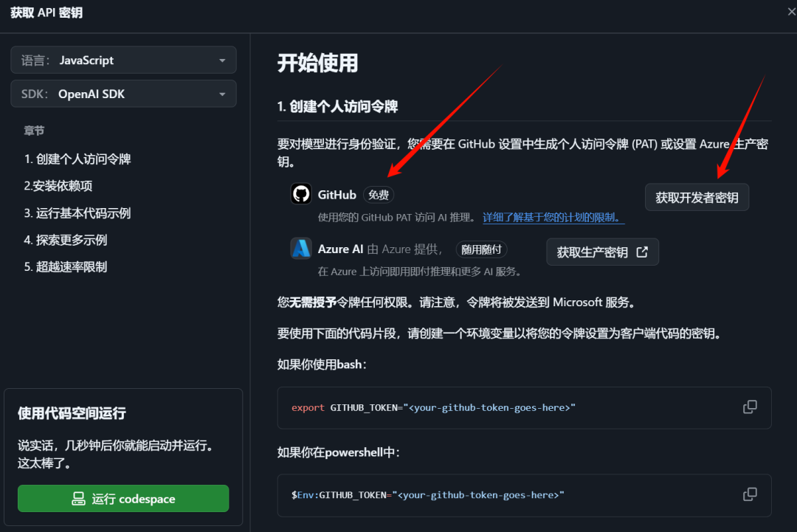Click the powershell $Env:GITHUB_TOKEN code text
The height and width of the screenshot is (532, 797).
428,495
